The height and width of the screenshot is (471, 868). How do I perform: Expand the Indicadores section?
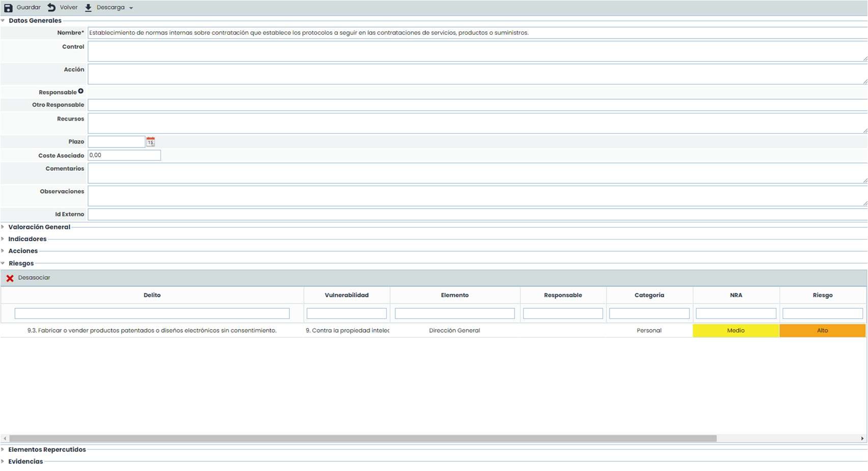[3, 239]
